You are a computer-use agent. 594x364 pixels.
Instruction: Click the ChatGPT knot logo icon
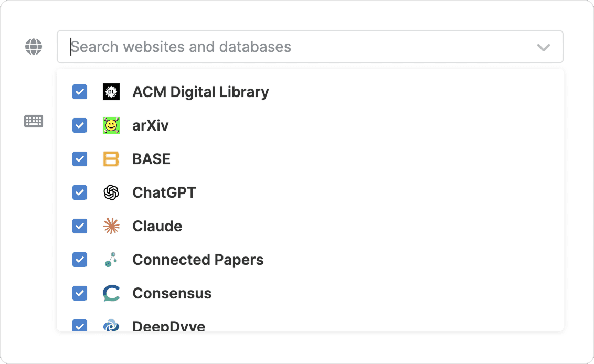click(111, 192)
